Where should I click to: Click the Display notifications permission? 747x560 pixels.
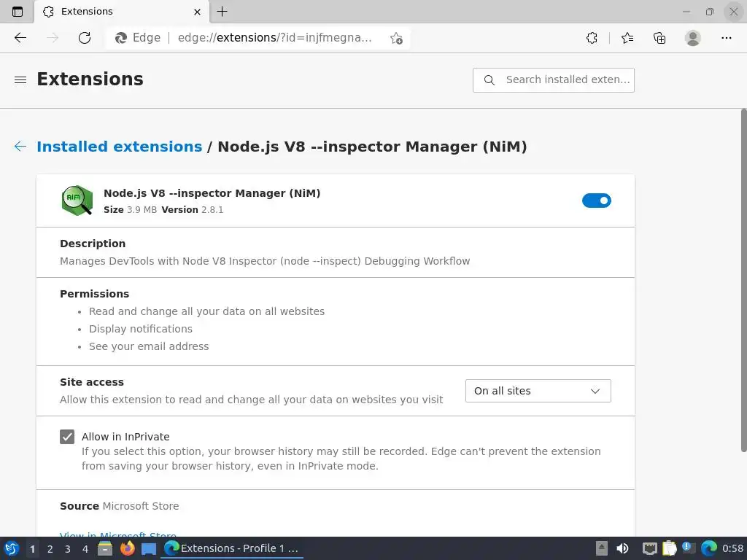point(141,329)
